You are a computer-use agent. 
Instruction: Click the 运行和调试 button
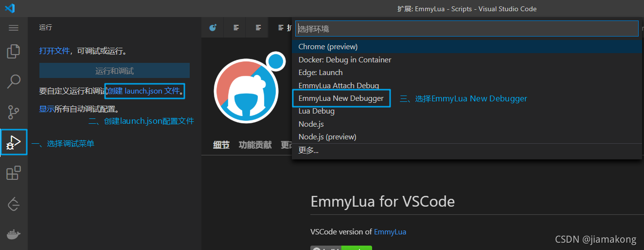coord(114,71)
